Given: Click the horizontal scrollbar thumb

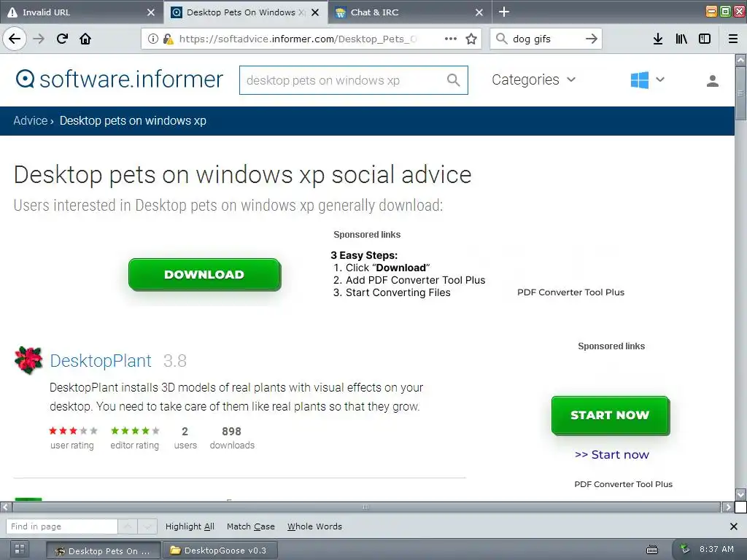Looking at the screenshot, I should click(x=365, y=507).
